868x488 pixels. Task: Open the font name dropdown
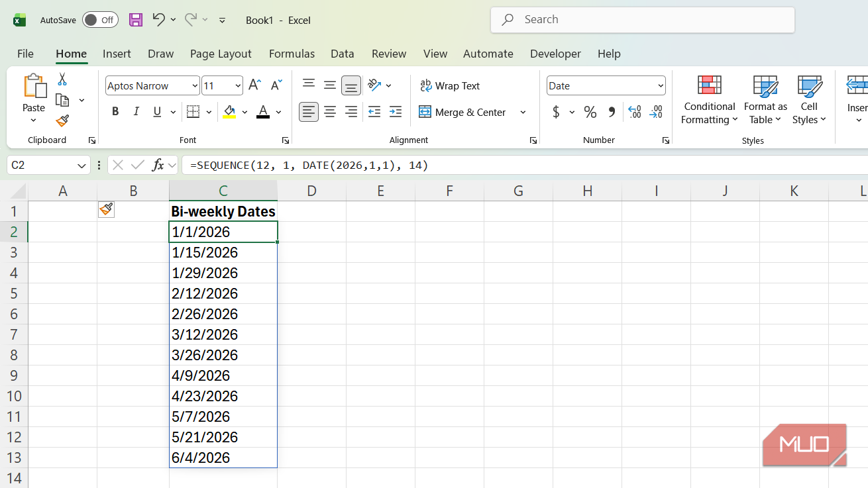pyautogui.click(x=195, y=85)
